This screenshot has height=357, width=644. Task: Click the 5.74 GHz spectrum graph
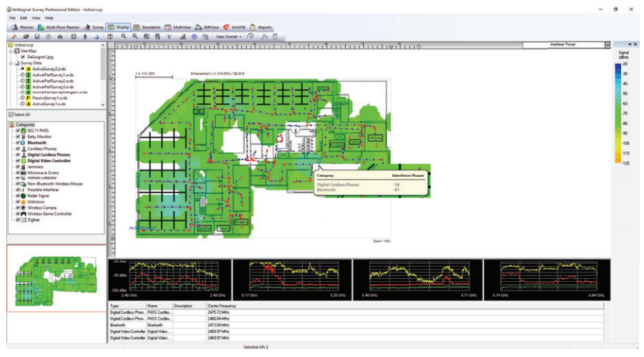tap(547, 280)
